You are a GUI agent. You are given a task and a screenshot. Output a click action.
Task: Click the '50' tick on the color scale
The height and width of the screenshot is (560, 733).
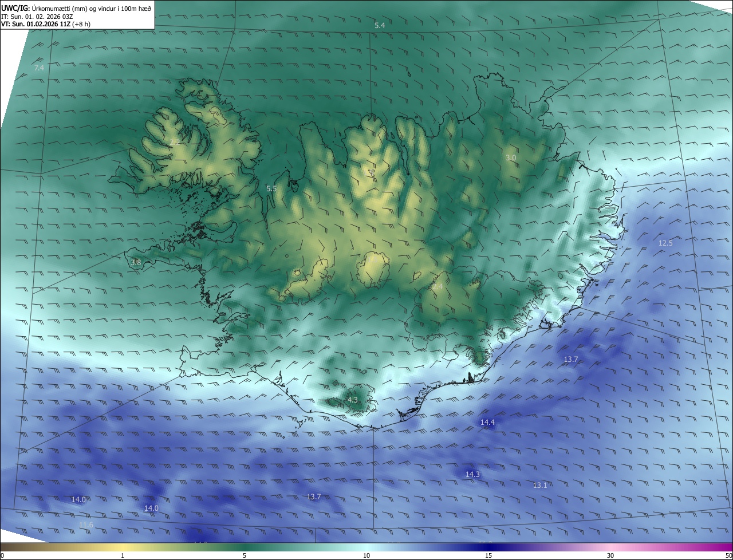click(x=728, y=555)
